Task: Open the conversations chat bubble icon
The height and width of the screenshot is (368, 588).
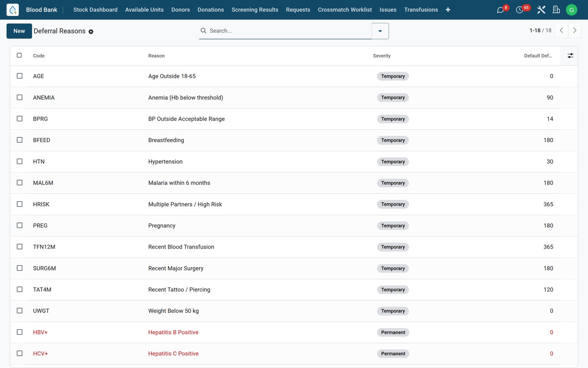Action: click(x=500, y=10)
